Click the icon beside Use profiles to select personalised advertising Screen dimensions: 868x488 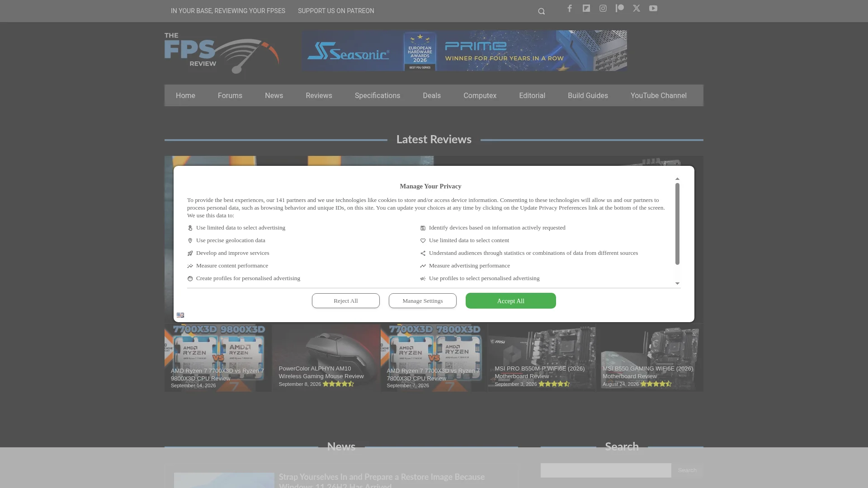tap(423, 279)
